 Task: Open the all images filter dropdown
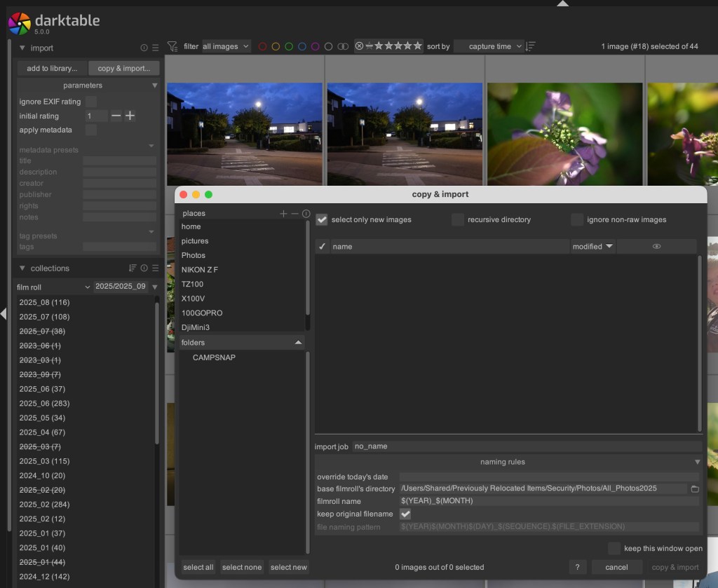pos(226,46)
